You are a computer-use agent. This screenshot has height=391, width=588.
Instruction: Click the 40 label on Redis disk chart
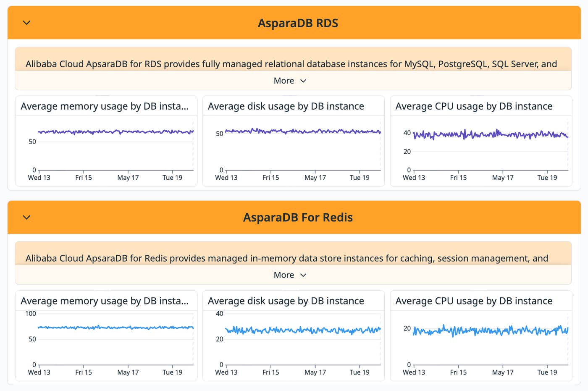[220, 314]
